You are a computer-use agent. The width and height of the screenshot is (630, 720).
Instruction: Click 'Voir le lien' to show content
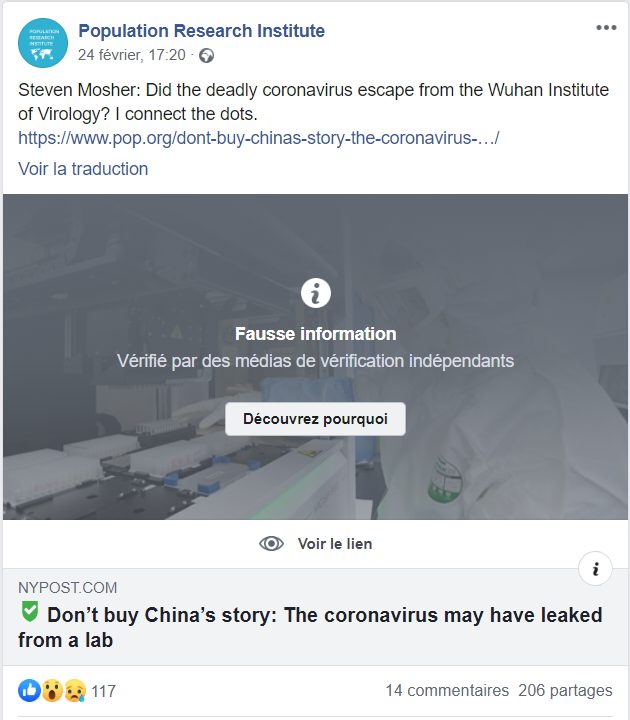click(x=335, y=544)
